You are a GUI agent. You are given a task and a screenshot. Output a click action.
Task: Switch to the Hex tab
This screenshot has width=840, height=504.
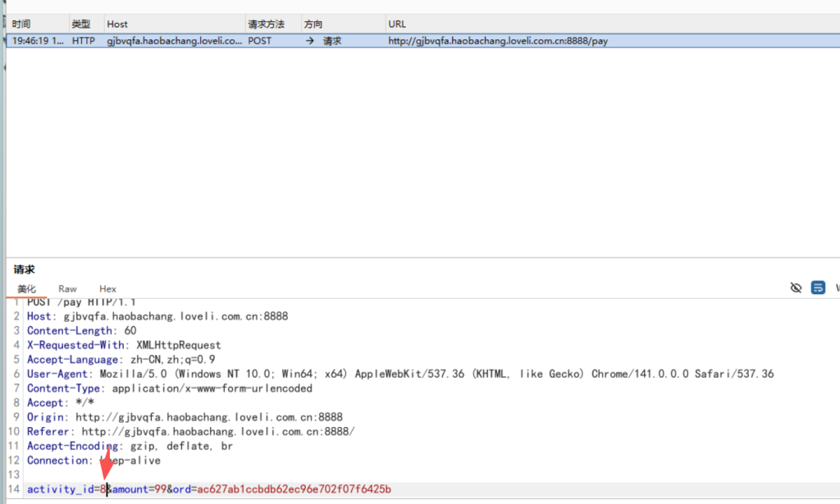click(x=107, y=288)
